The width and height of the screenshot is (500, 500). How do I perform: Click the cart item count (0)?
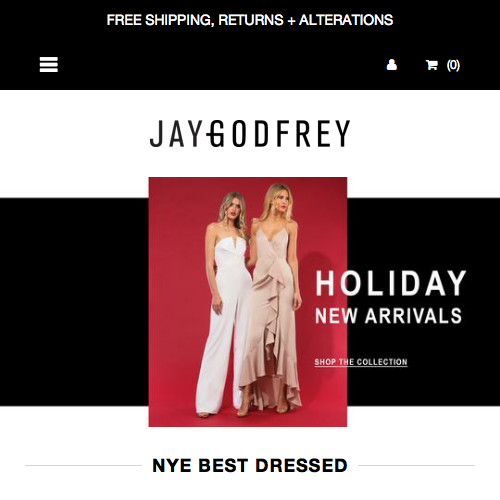[x=453, y=65]
